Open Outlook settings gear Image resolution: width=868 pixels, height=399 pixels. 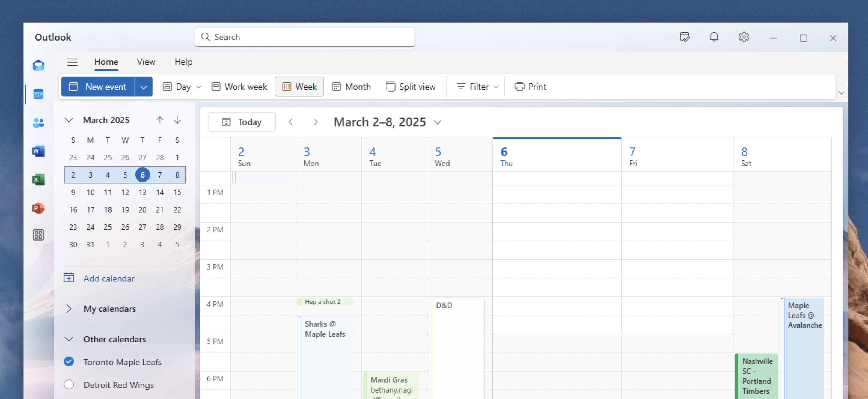coord(744,37)
